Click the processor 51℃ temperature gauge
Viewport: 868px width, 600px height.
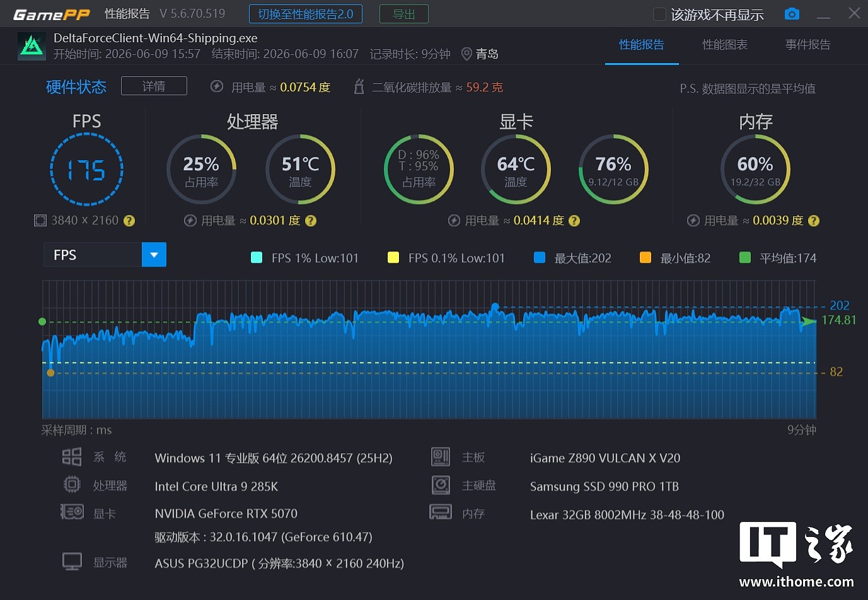(x=300, y=170)
